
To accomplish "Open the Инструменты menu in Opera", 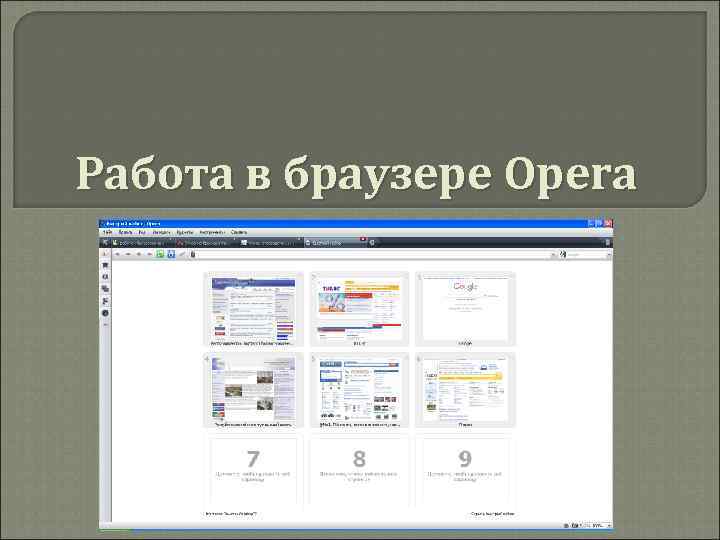I will pos(212,232).
